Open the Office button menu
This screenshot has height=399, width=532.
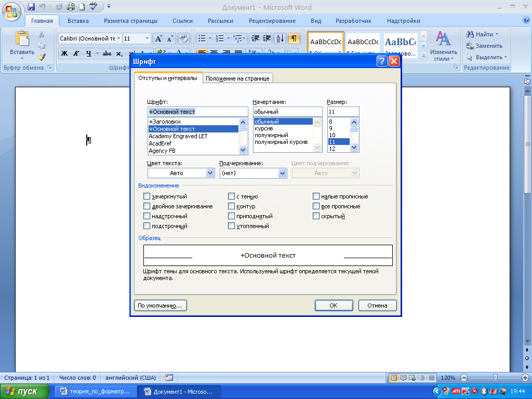[11, 11]
